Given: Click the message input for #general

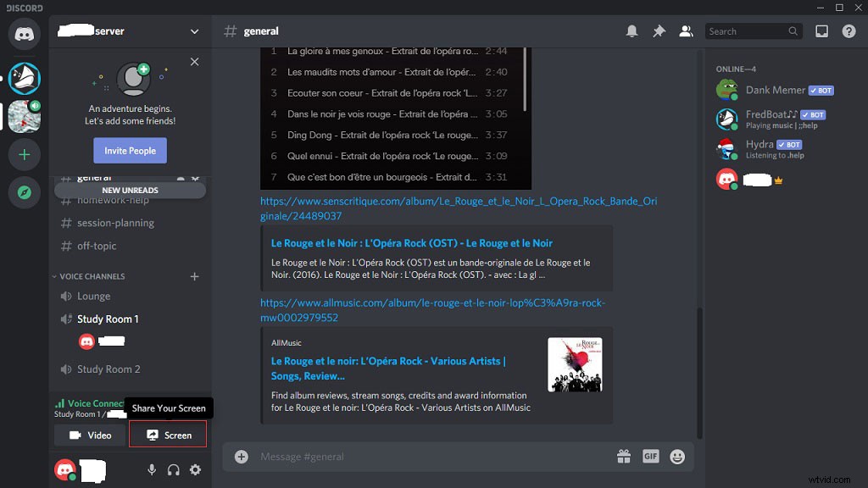Looking at the screenshot, I should click(381, 456).
